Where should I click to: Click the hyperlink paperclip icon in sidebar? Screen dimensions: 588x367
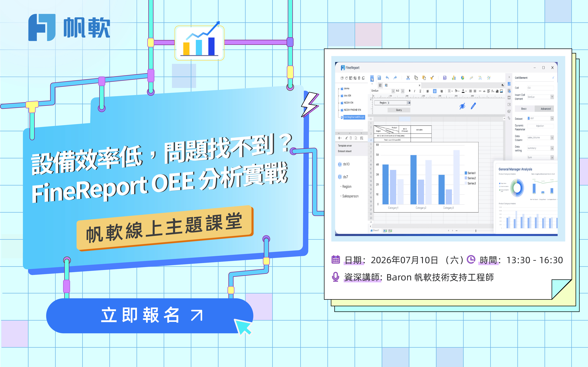(509, 118)
